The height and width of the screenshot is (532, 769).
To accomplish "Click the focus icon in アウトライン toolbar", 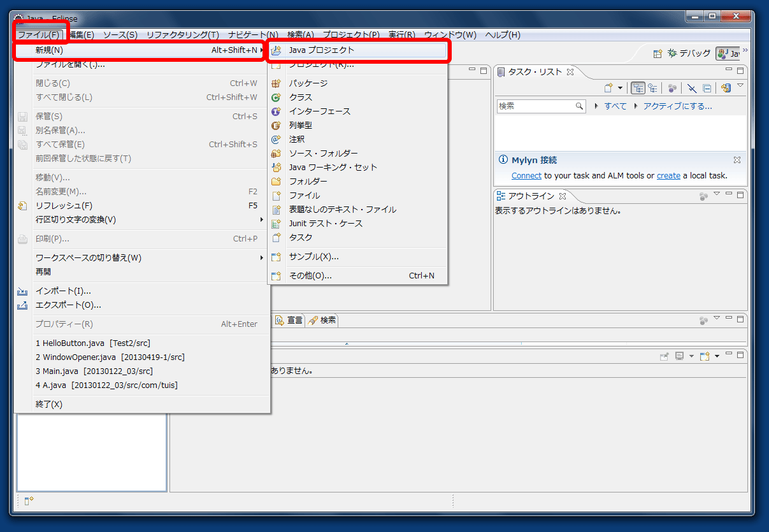I will [x=703, y=196].
